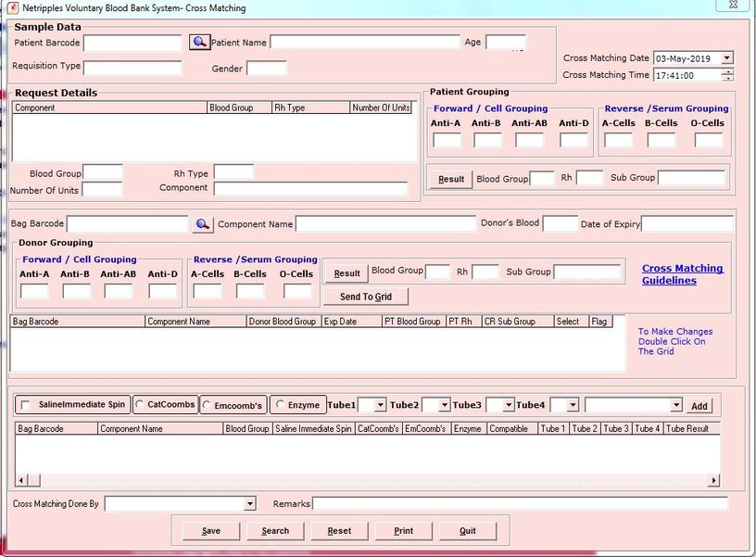Click the Reset button

coord(339,531)
